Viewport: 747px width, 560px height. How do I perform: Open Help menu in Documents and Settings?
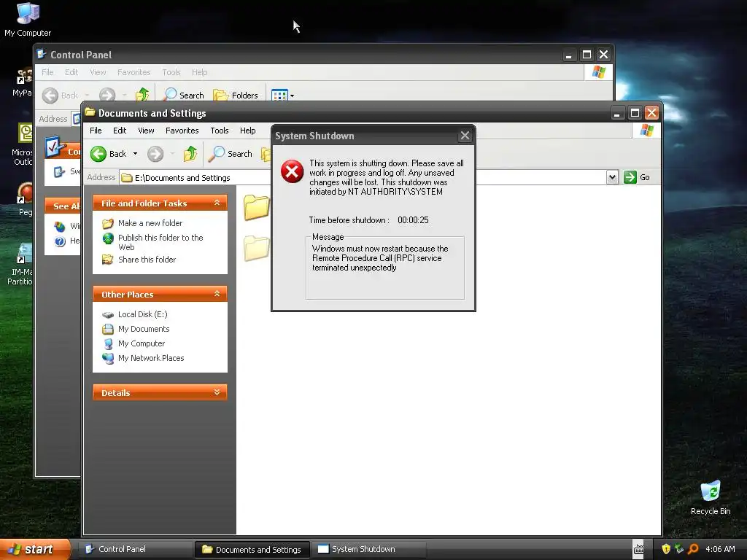(x=248, y=131)
